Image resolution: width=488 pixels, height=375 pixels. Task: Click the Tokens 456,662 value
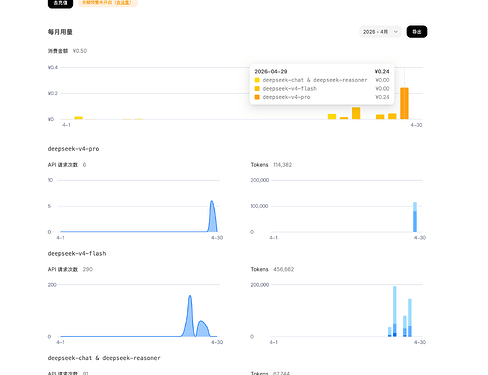click(283, 269)
